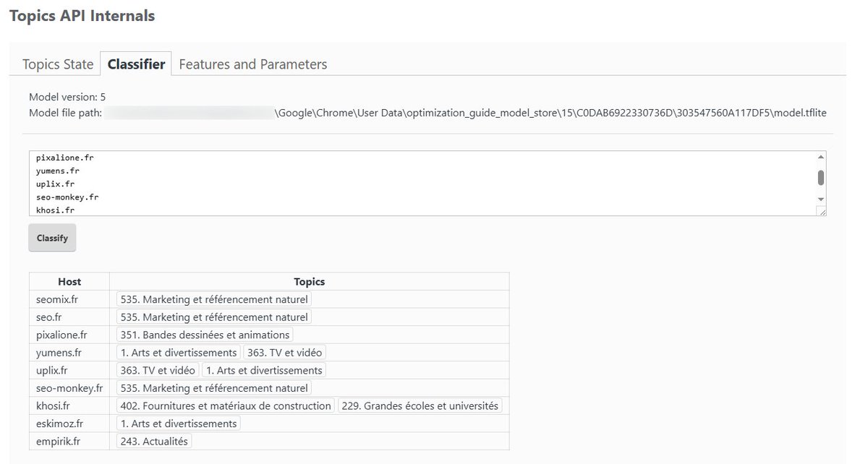
Task: Click the empirik.fr host cell
Action: 69,441
